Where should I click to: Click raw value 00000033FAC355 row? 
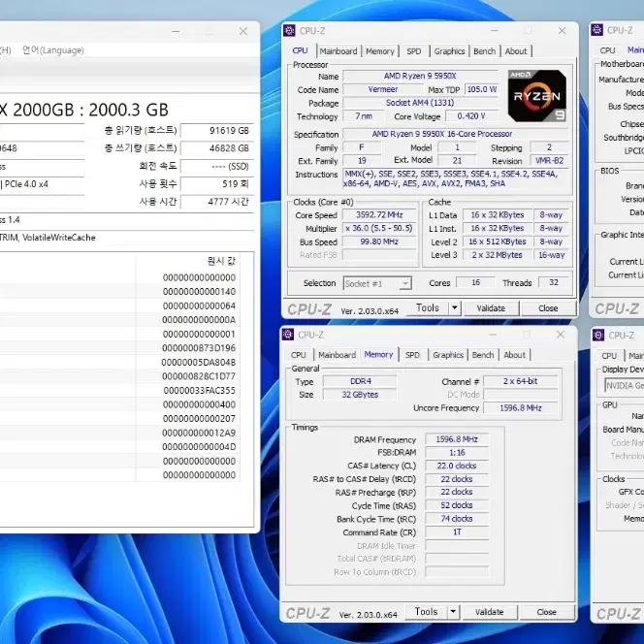coord(199,390)
